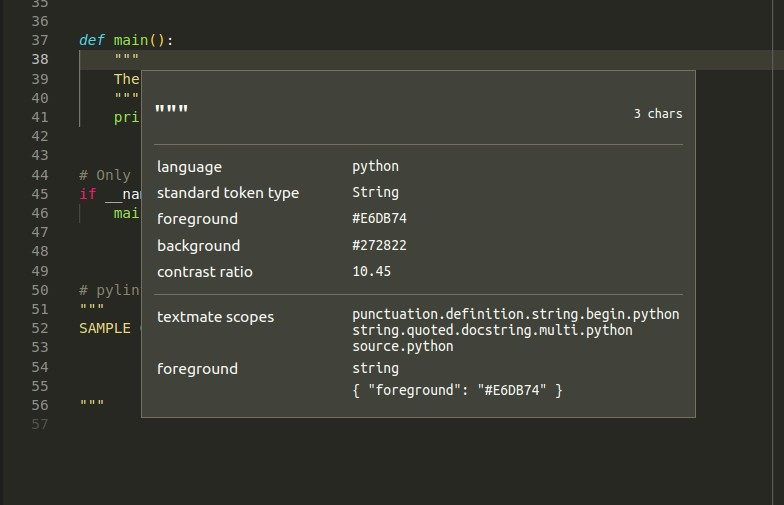Image resolution: width=784 pixels, height=505 pixels.
Task: Click line number 37 in the gutter
Action: click(40, 41)
